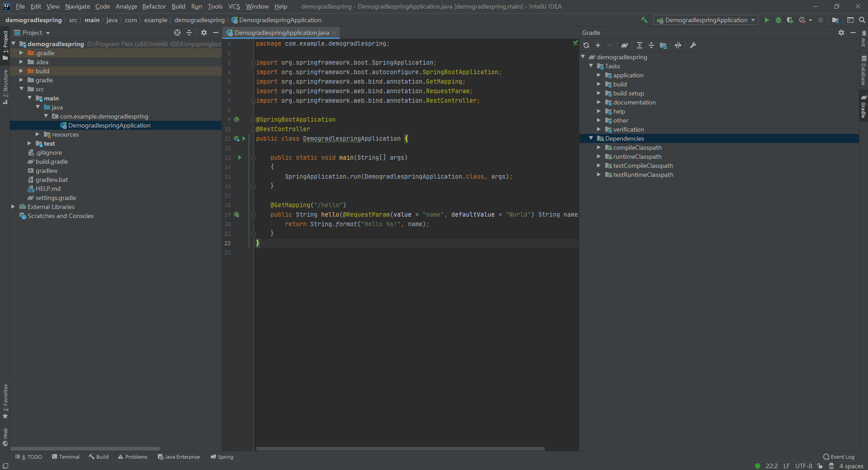Image resolution: width=868 pixels, height=470 pixels.
Task: Click the green Run application button
Action: pyautogui.click(x=767, y=20)
